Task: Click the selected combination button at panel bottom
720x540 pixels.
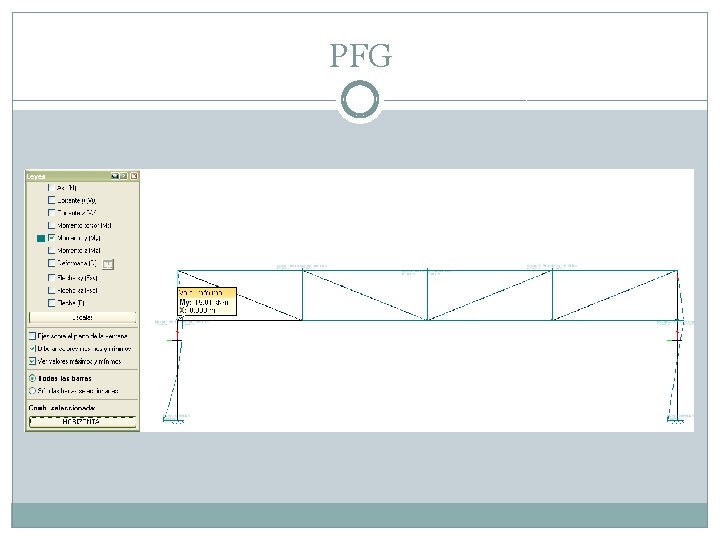Action: click(83, 422)
